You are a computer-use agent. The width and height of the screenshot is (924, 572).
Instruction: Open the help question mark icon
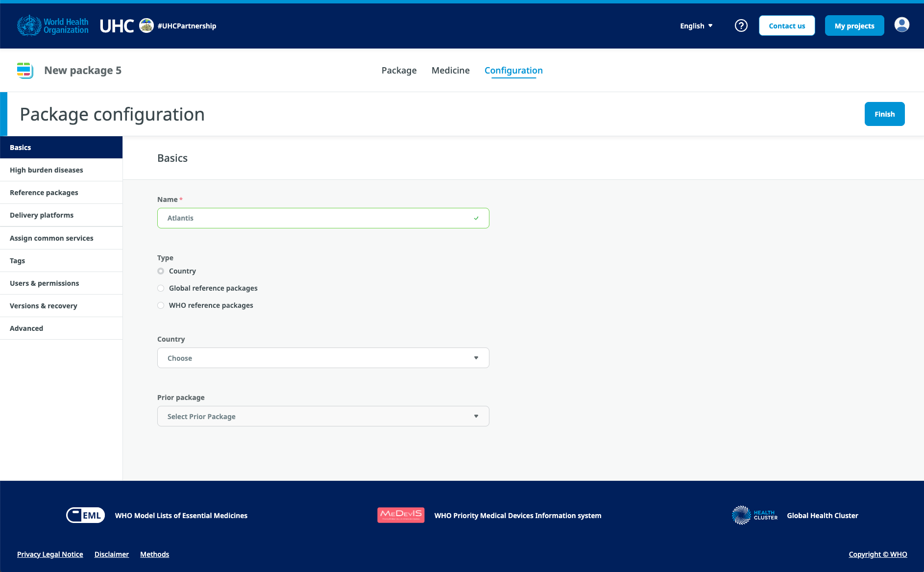coord(741,25)
